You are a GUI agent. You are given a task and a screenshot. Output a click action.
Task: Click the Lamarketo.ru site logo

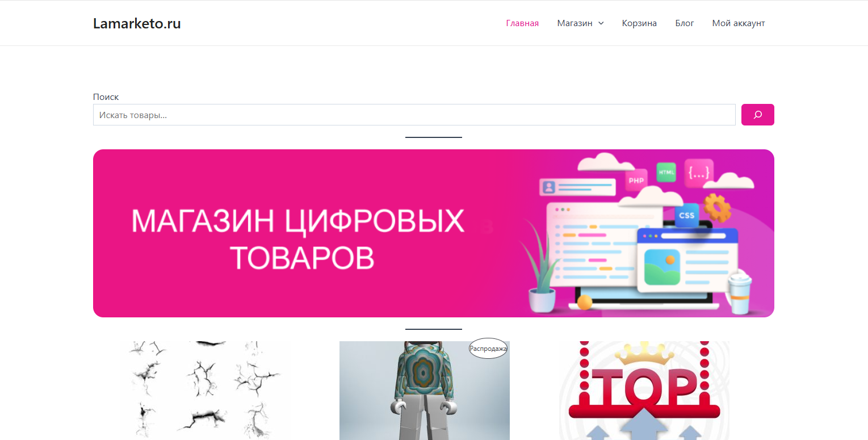point(137,23)
